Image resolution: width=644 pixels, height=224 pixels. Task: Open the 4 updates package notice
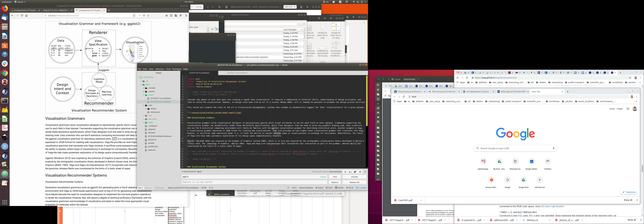click(x=361, y=188)
